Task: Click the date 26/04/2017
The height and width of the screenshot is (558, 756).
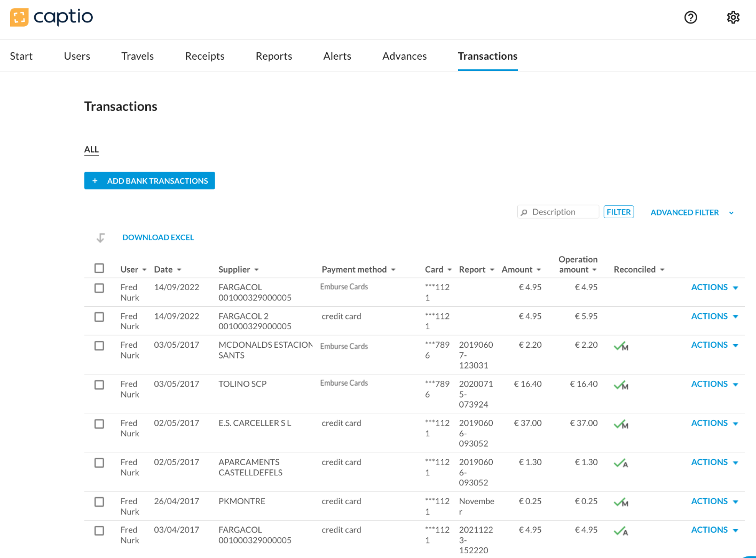Action: pyautogui.click(x=176, y=501)
